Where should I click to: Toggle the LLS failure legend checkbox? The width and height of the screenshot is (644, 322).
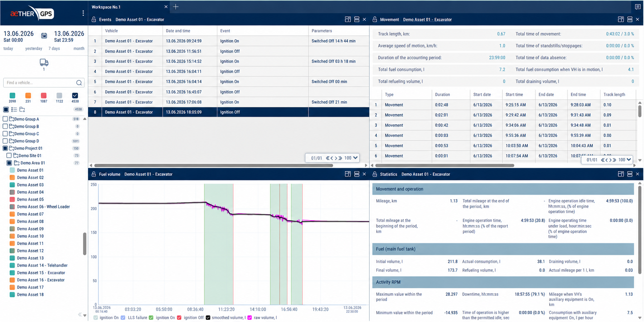[123, 318]
